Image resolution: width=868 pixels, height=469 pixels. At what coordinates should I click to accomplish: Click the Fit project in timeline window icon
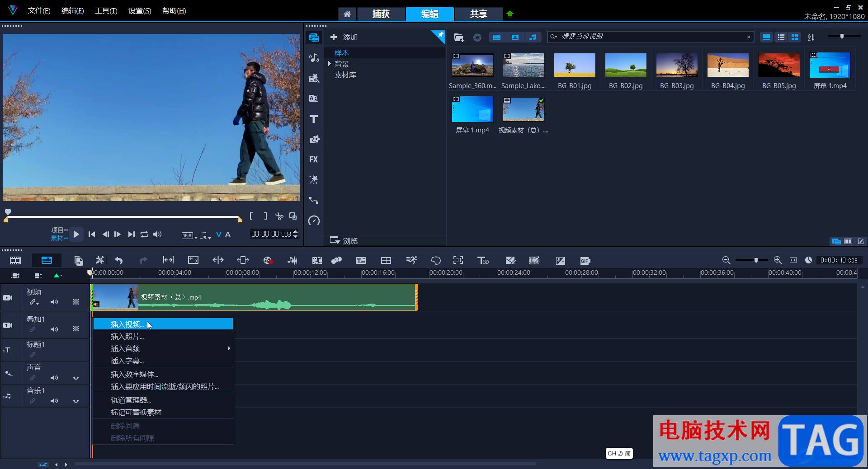coord(793,260)
